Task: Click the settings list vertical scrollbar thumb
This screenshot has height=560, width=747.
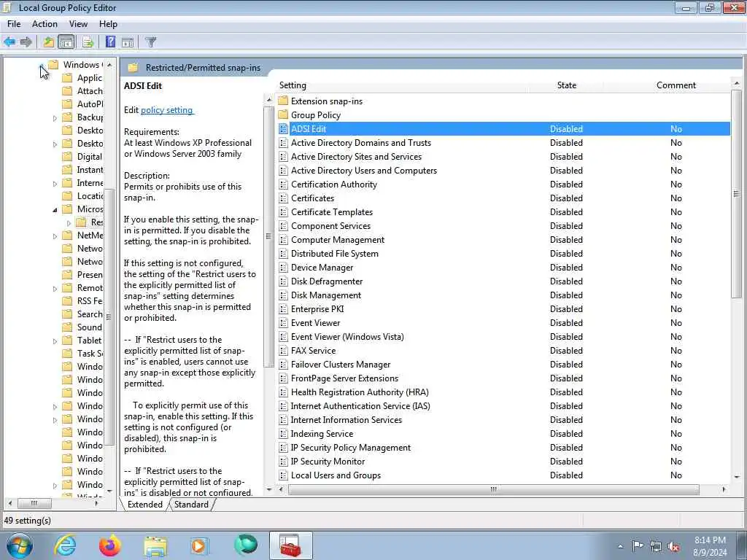Action: click(x=737, y=194)
